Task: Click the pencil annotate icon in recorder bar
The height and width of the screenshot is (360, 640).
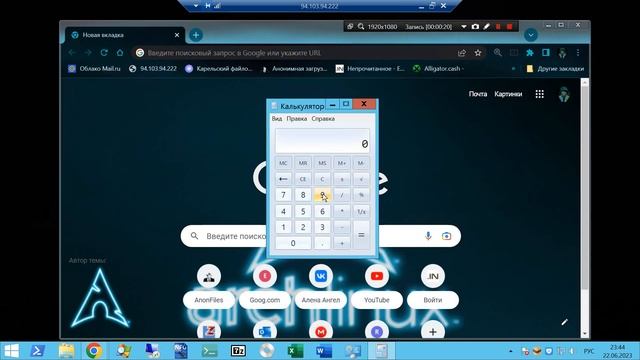Action: tap(487, 27)
